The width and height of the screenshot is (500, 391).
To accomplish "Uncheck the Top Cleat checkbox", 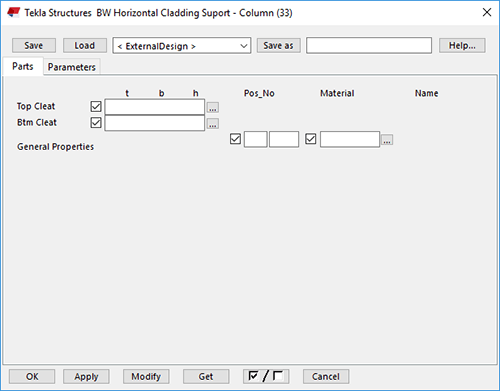I will (x=96, y=107).
